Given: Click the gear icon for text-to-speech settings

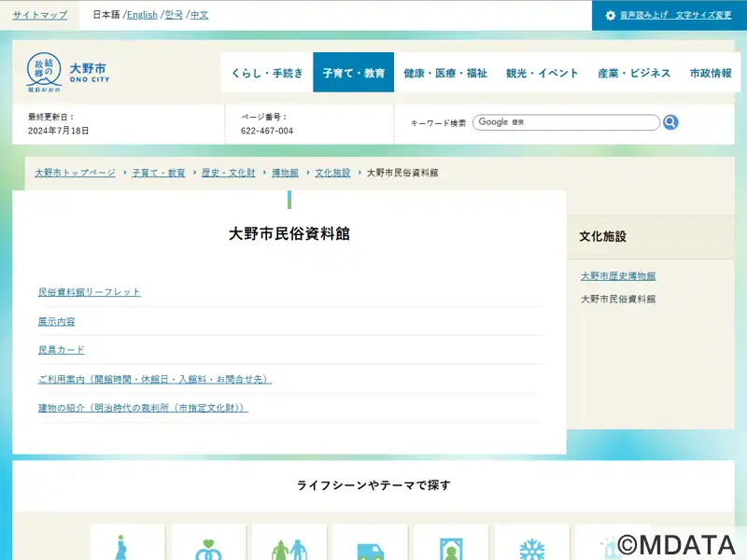Looking at the screenshot, I should (x=611, y=16).
